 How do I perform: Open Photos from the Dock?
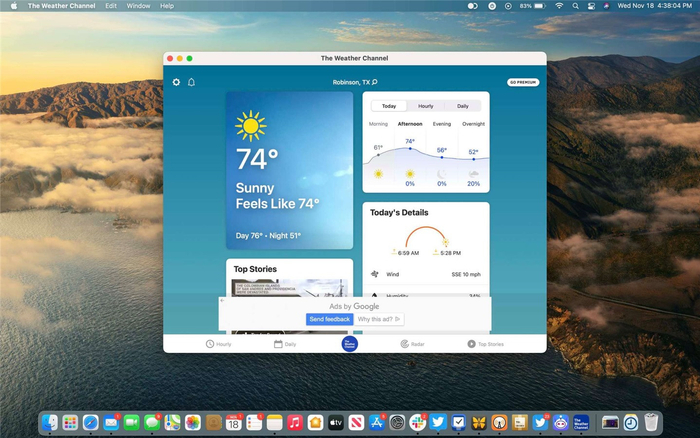[x=193, y=422]
